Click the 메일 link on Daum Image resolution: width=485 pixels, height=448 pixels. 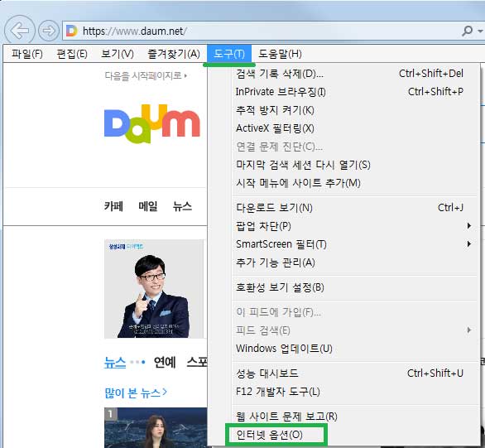point(148,206)
